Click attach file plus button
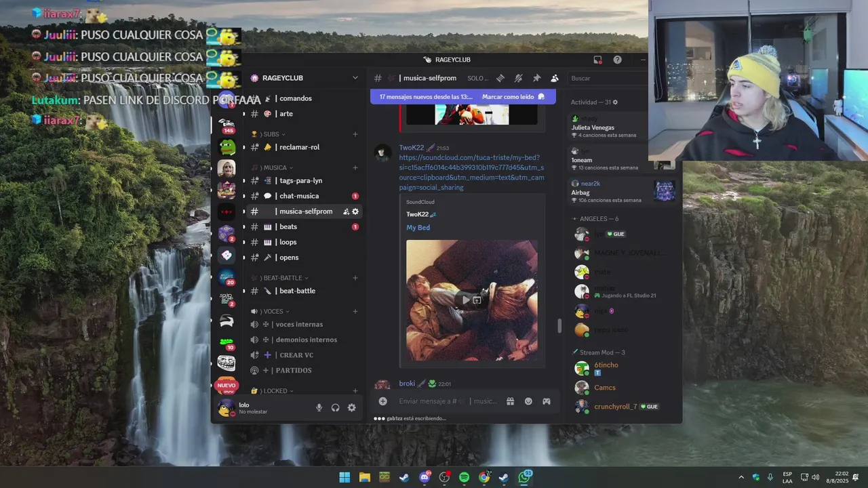The width and height of the screenshot is (868, 488). (x=382, y=401)
